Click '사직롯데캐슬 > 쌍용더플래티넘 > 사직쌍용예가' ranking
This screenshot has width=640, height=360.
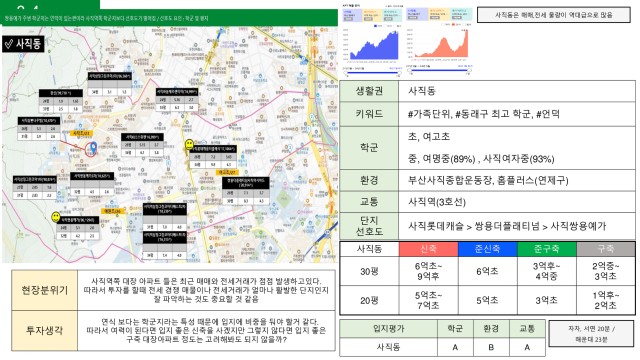(507, 226)
